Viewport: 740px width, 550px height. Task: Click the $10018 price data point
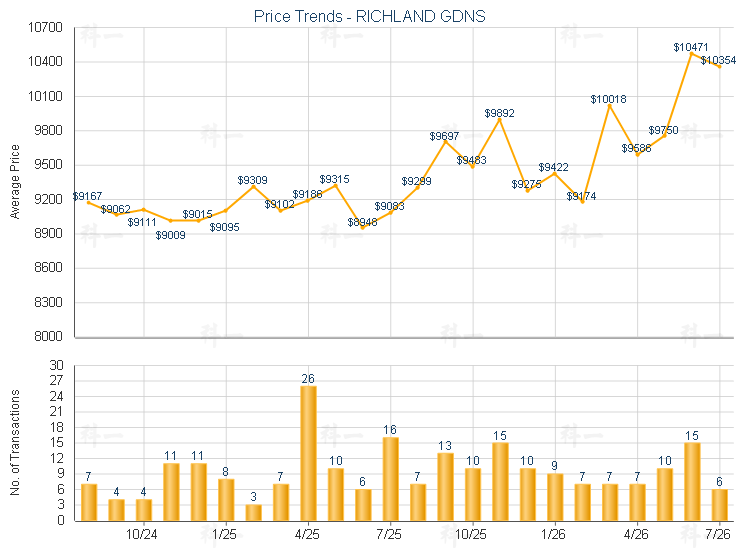click(610, 106)
